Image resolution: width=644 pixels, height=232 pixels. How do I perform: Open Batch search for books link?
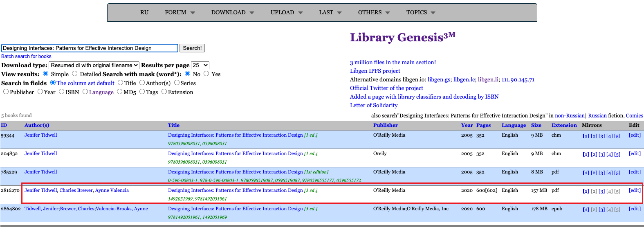coord(26,56)
